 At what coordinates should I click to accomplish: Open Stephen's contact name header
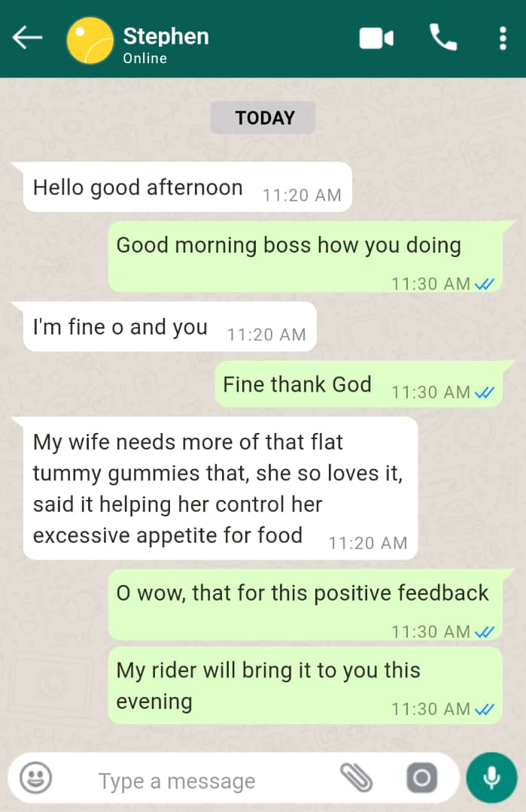(166, 36)
